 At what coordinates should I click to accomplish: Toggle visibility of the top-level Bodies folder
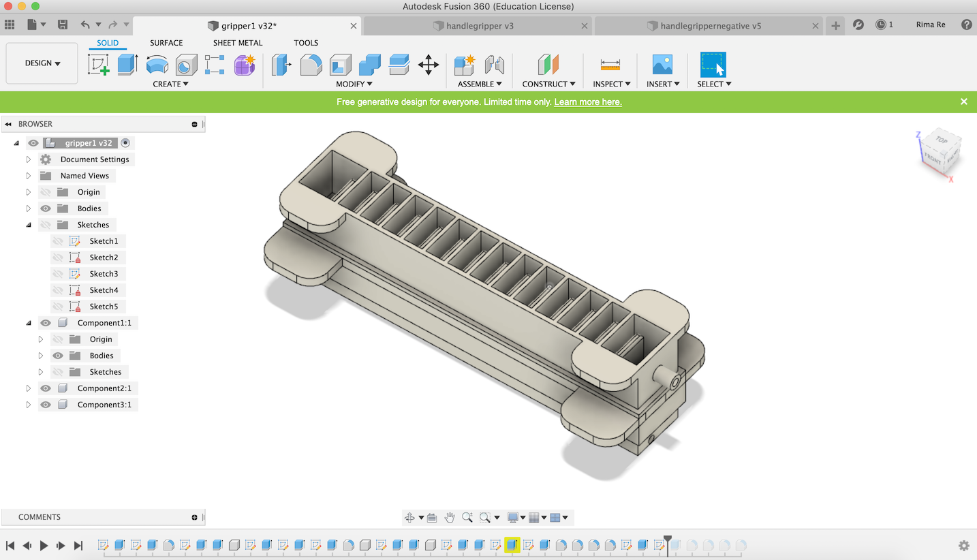click(x=46, y=208)
